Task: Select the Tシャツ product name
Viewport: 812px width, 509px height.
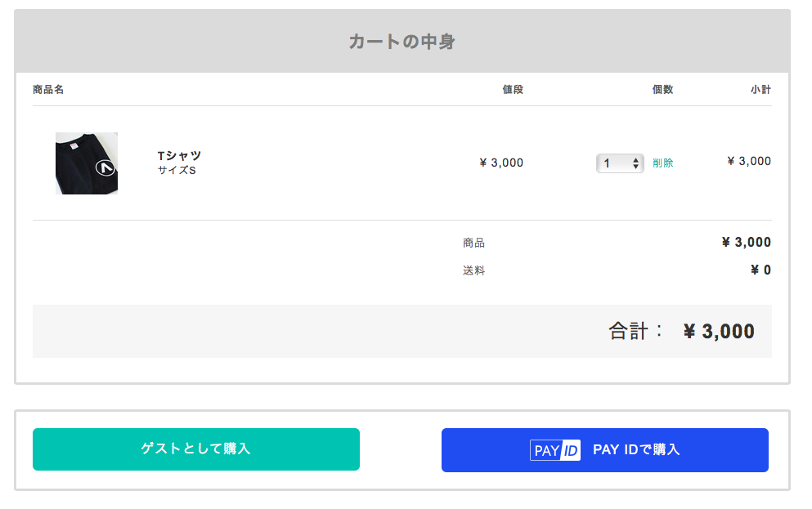Action: pyautogui.click(x=179, y=155)
